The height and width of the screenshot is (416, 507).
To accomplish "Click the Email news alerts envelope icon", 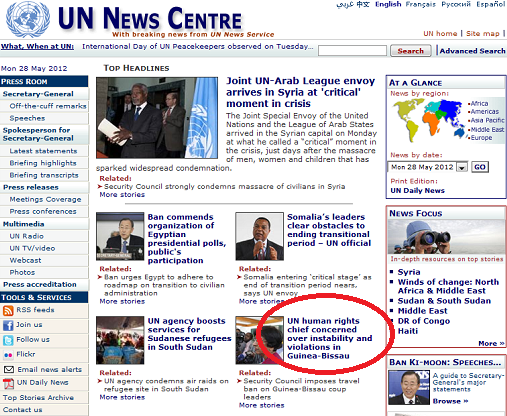I will point(9,369).
